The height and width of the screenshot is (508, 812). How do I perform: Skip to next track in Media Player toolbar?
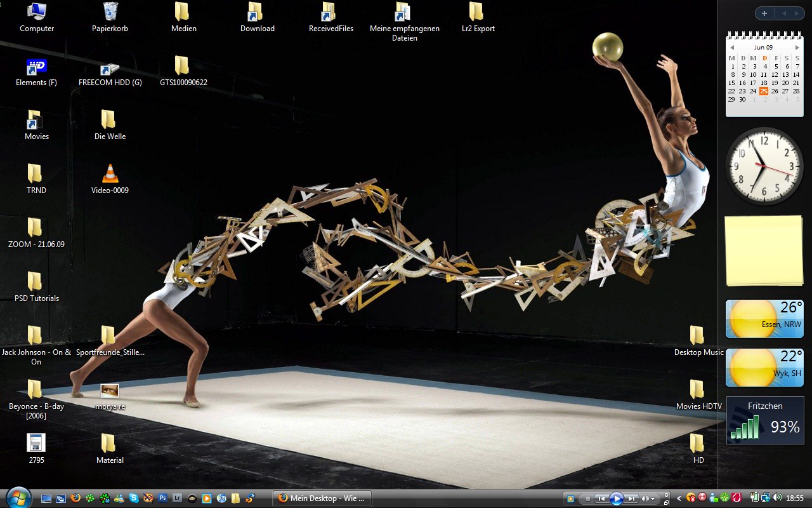[x=632, y=498]
